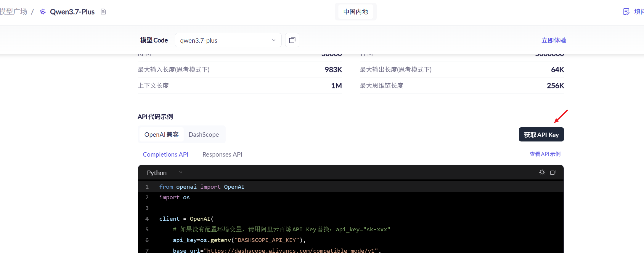Click the 获取API Key button
The width and height of the screenshot is (644, 253).
point(541,134)
